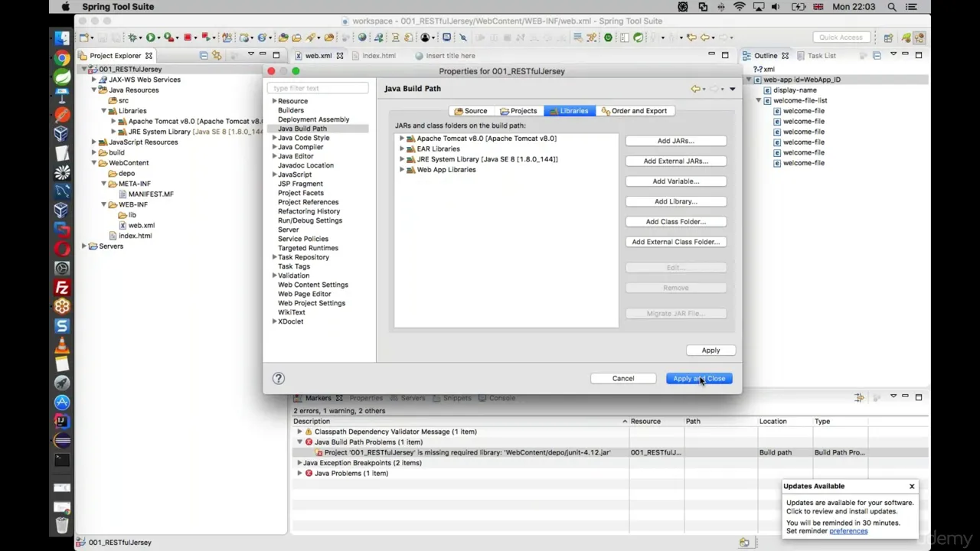The height and width of the screenshot is (551, 980).
Task: Expand EAR Libraries in the build path list
Action: tap(402, 149)
